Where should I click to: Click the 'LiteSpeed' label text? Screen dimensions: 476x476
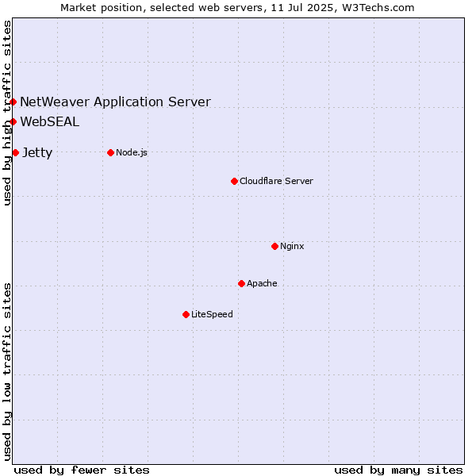pos(212,314)
